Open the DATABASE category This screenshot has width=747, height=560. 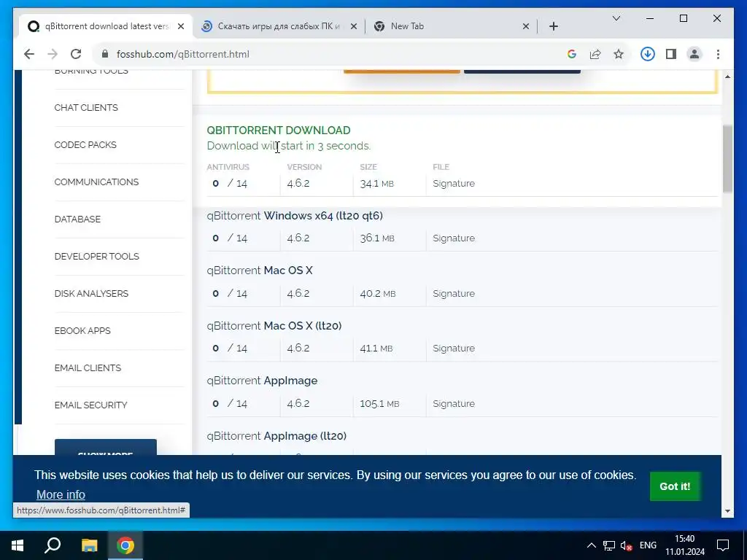[77, 219]
